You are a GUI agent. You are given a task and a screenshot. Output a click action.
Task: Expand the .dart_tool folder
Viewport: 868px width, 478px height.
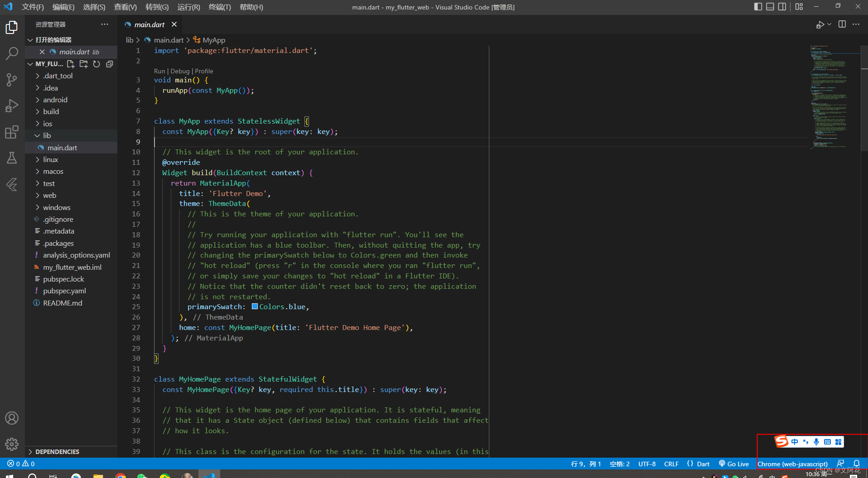tap(71, 76)
